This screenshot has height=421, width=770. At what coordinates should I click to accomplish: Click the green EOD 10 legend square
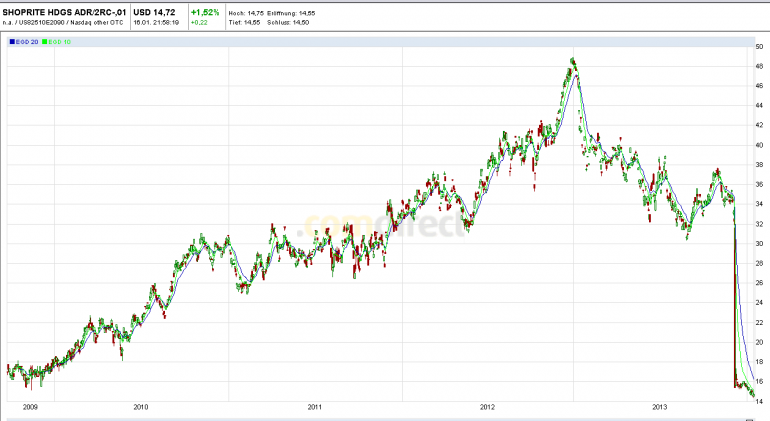pos(45,42)
